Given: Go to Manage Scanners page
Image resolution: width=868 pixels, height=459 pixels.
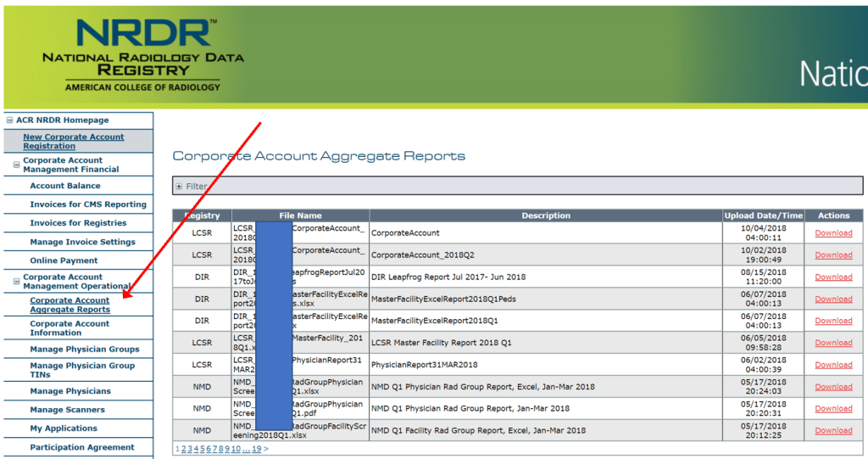Looking at the screenshot, I should click(68, 410).
